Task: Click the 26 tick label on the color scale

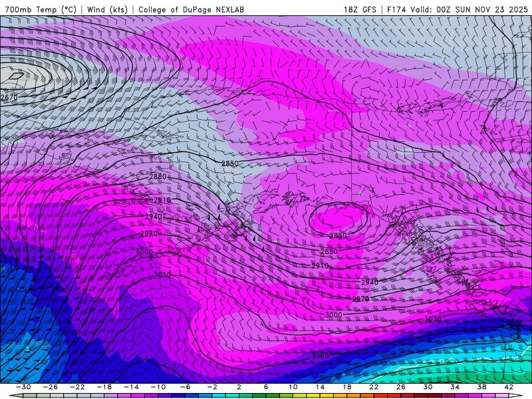Action: pos(401,387)
